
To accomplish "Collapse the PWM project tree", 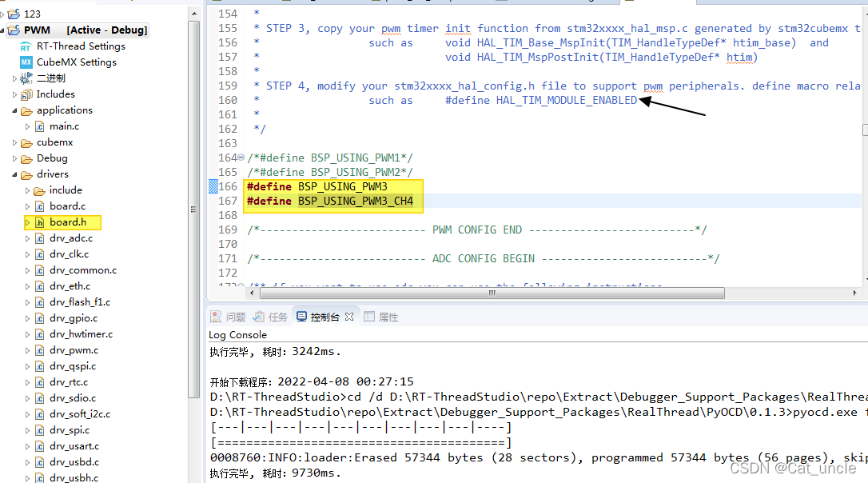I will pos(2,30).
